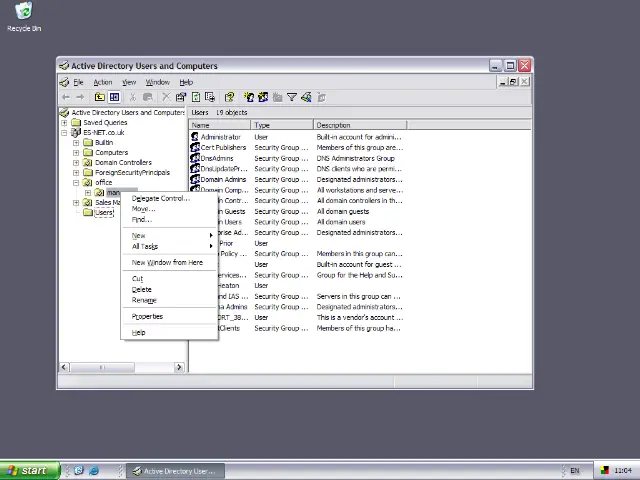
Task: Open the Action menu
Action: pos(103,82)
